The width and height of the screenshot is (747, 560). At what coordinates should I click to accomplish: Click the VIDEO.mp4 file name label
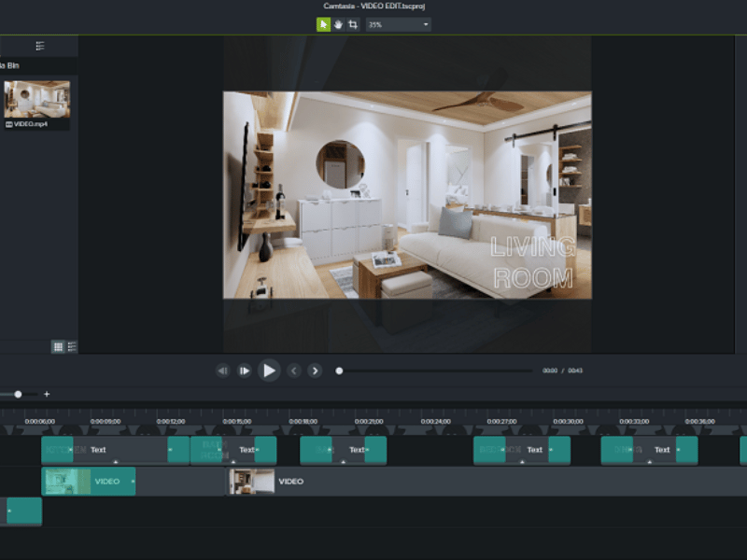tap(31, 124)
